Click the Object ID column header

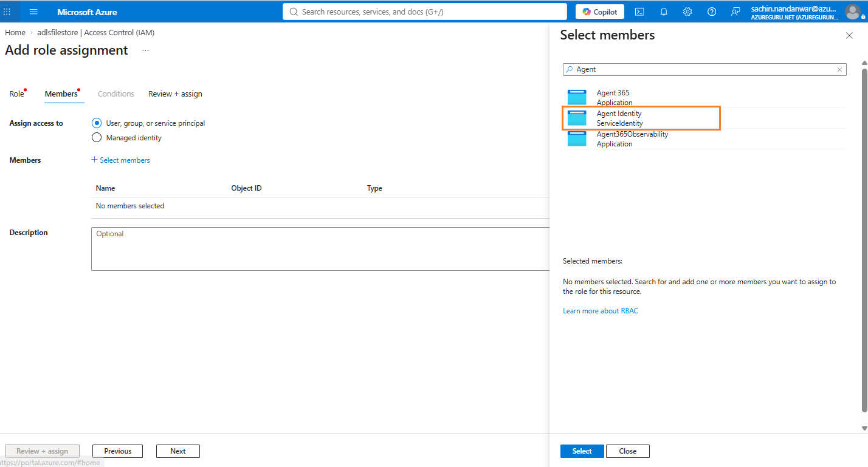247,188
